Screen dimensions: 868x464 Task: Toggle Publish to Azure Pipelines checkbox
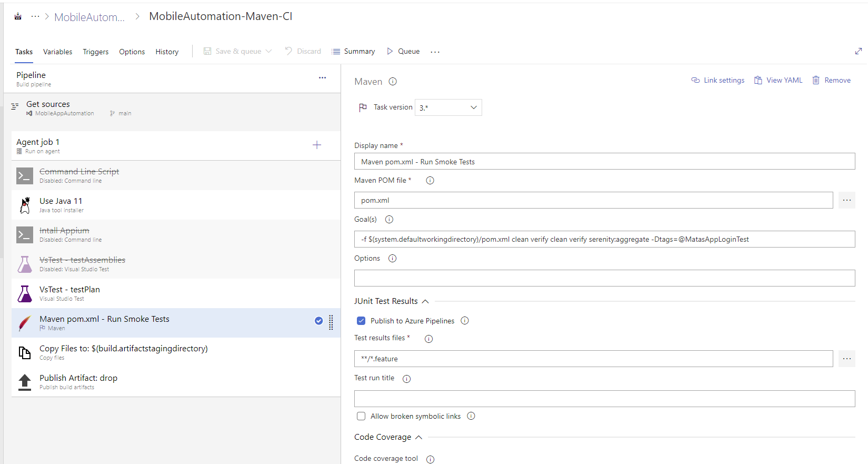pos(361,321)
